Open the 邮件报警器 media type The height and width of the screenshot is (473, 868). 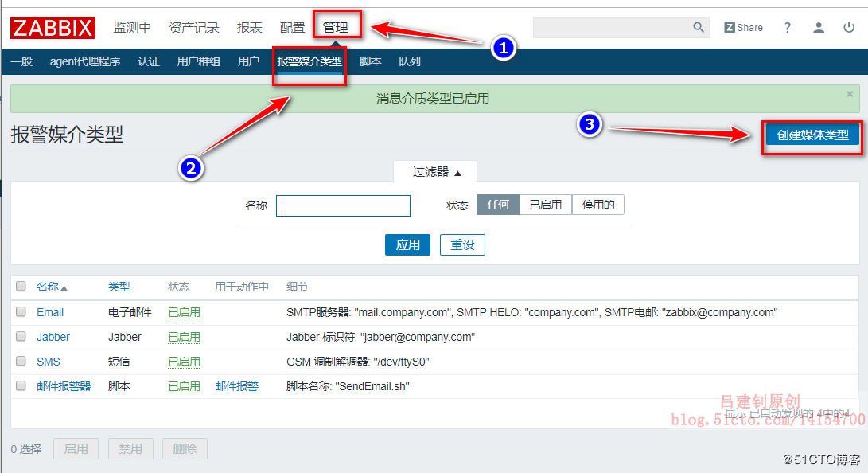click(64, 386)
